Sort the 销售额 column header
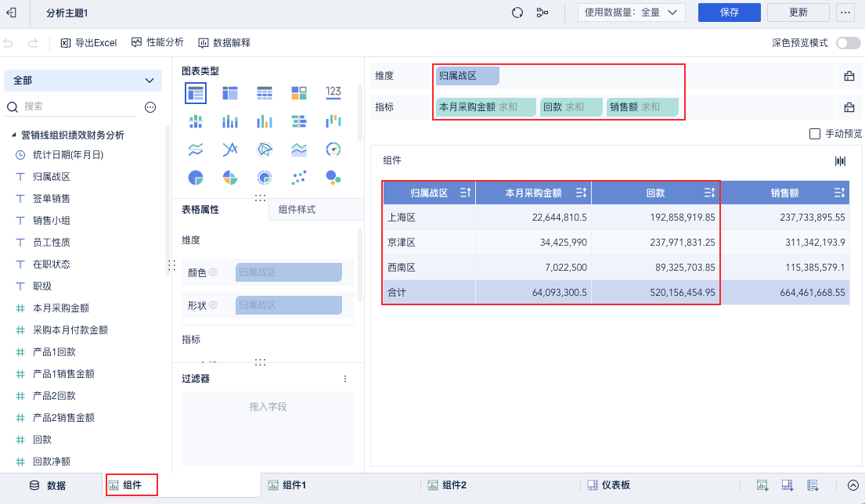Viewport: 865px width, 504px height. (x=839, y=193)
